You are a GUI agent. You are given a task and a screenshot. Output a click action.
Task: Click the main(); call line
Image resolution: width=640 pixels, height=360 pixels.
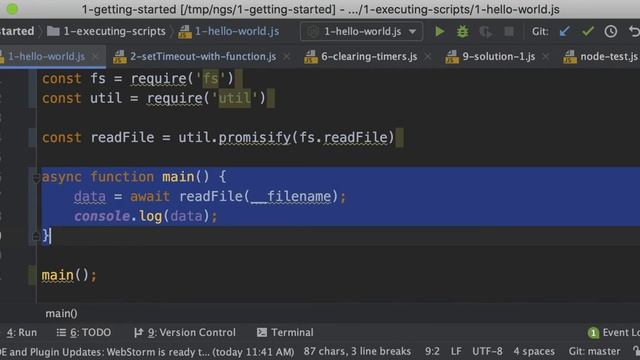(x=69, y=276)
